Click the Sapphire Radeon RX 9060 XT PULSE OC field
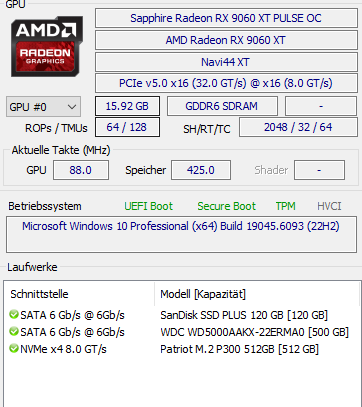Image resolution: width=362 pixels, height=407 pixels. [x=226, y=18]
